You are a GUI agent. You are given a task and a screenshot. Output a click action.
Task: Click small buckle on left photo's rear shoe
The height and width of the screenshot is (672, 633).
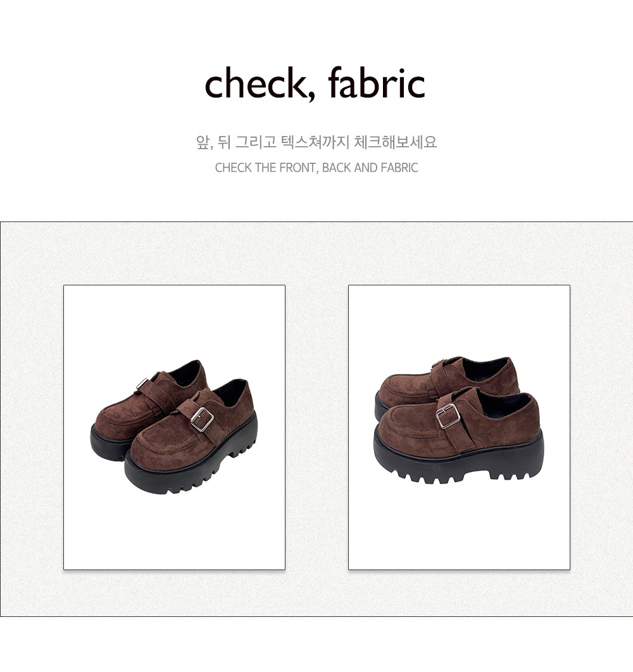point(142,383)
